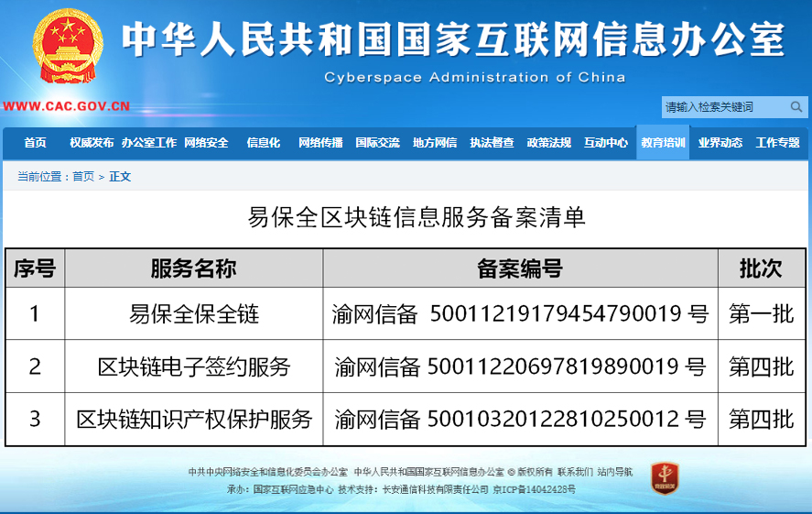Viewport: 812px width, 514px height.
Task: Click 中共中央网络安全和信息化委员会办公室 footer text
Action: pos(267,472)
